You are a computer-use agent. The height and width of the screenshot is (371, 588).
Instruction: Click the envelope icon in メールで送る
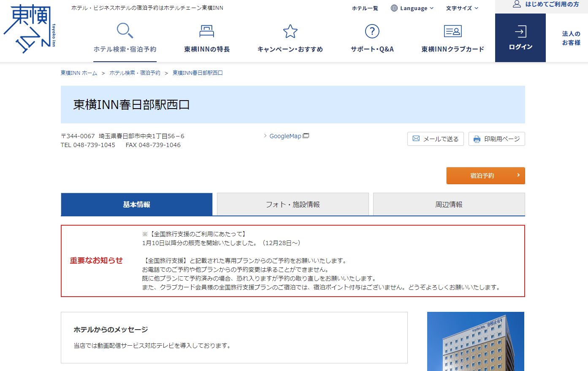(x=416, y=139)
